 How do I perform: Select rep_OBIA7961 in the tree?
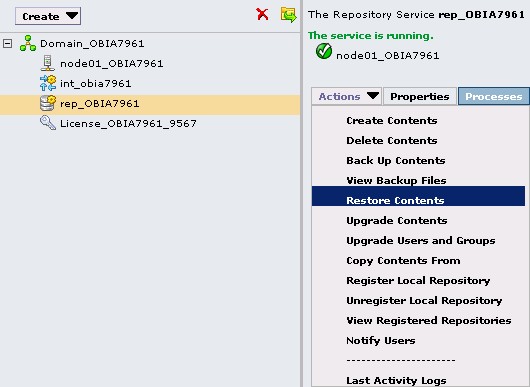pos(99,103)
